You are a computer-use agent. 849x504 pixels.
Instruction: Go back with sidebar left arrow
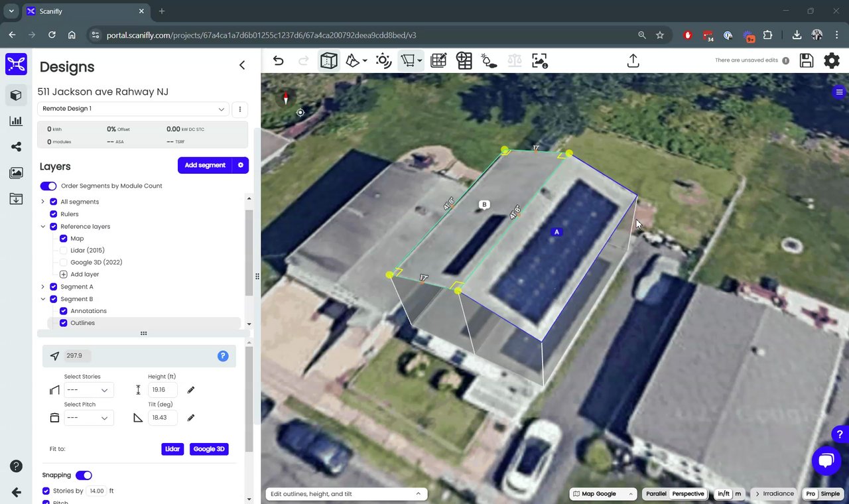pos(16,492)
